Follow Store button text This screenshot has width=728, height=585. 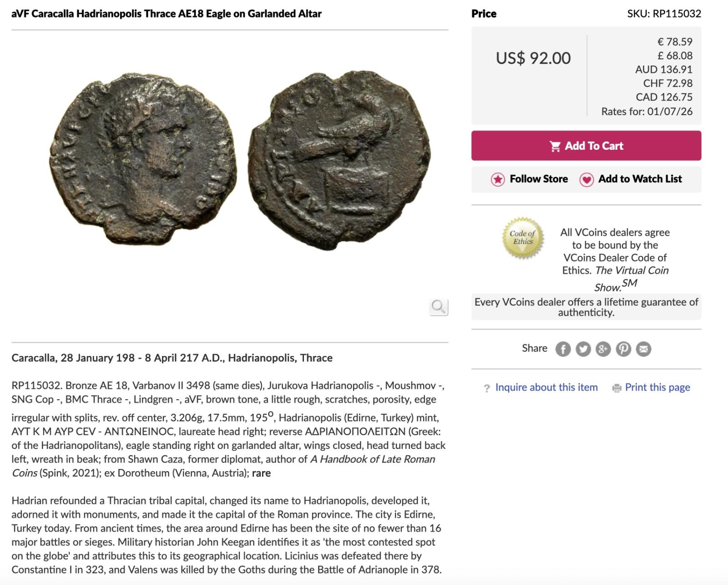pos(539,179)
